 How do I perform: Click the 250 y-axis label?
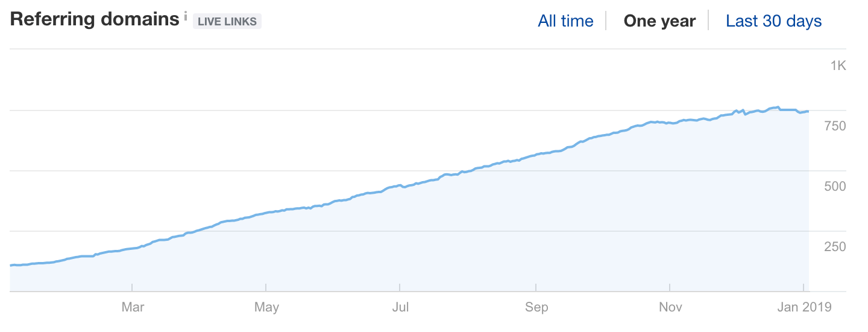click(835, 247)
